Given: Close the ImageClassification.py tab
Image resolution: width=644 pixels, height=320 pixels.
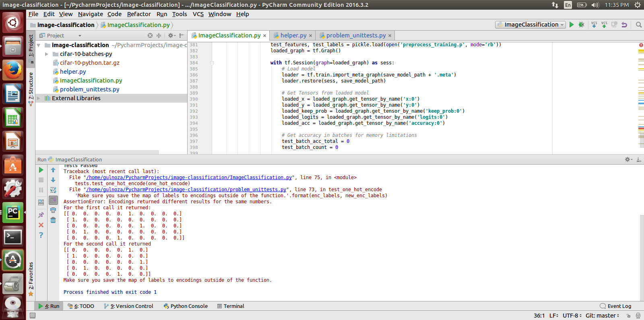Looking at the screenshot, I should click(264, 36).
